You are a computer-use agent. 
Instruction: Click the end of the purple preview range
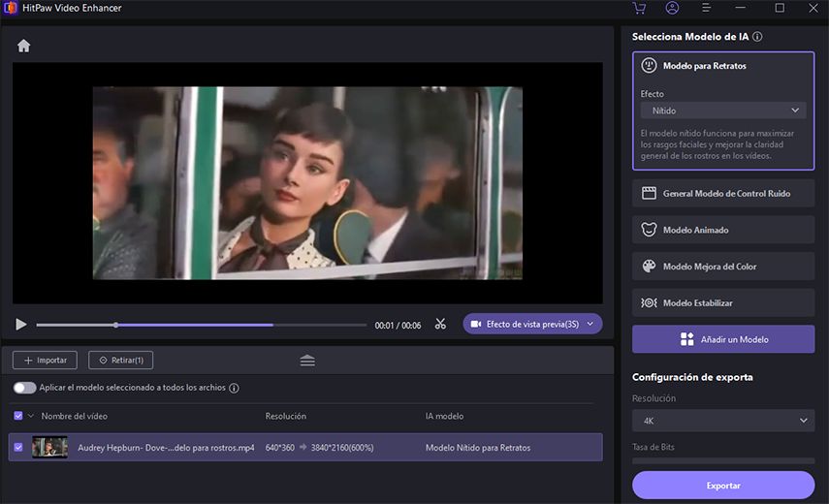click(x=272, y=325)
